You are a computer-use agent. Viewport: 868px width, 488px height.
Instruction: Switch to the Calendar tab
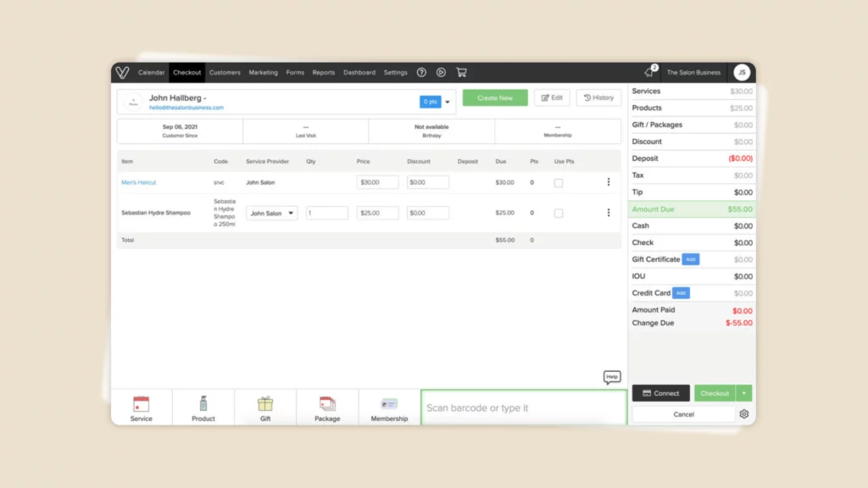click(x=151, y=72)
